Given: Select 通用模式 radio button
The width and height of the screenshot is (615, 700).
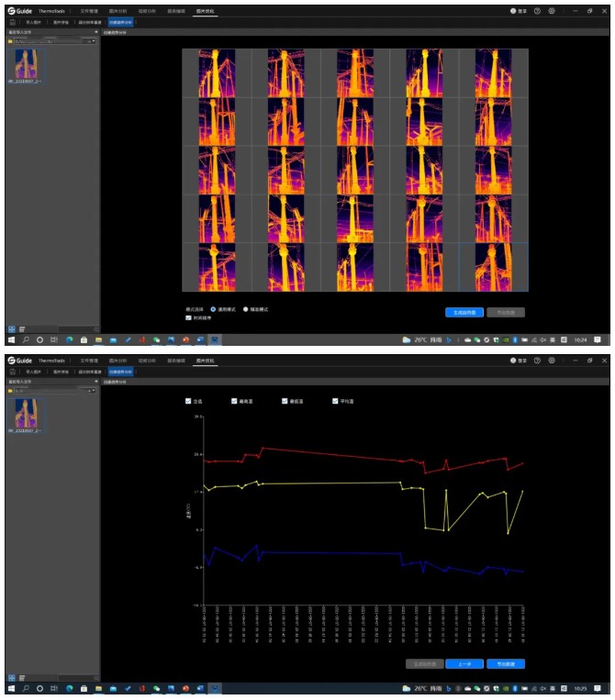Looking at the screenshot, I should (x=214, y=309).
